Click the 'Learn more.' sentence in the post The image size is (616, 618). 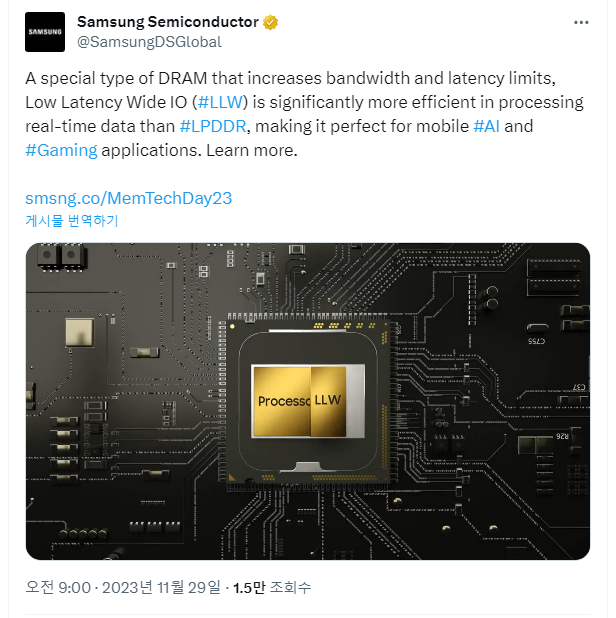(x=251, y=150)
